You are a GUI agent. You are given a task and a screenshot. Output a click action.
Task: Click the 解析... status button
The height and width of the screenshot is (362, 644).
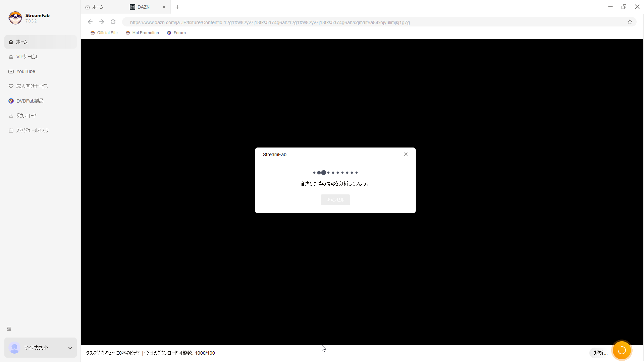[x=601, y=353]
